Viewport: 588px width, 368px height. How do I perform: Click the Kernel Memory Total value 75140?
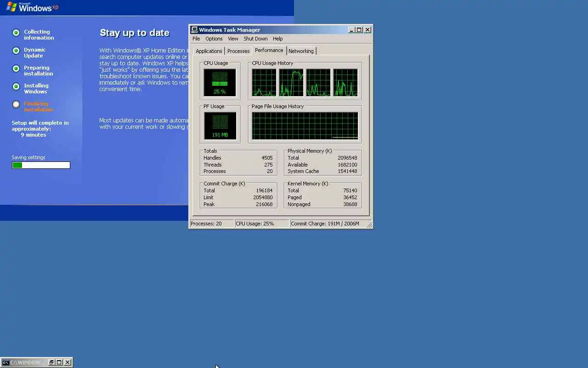350,190
